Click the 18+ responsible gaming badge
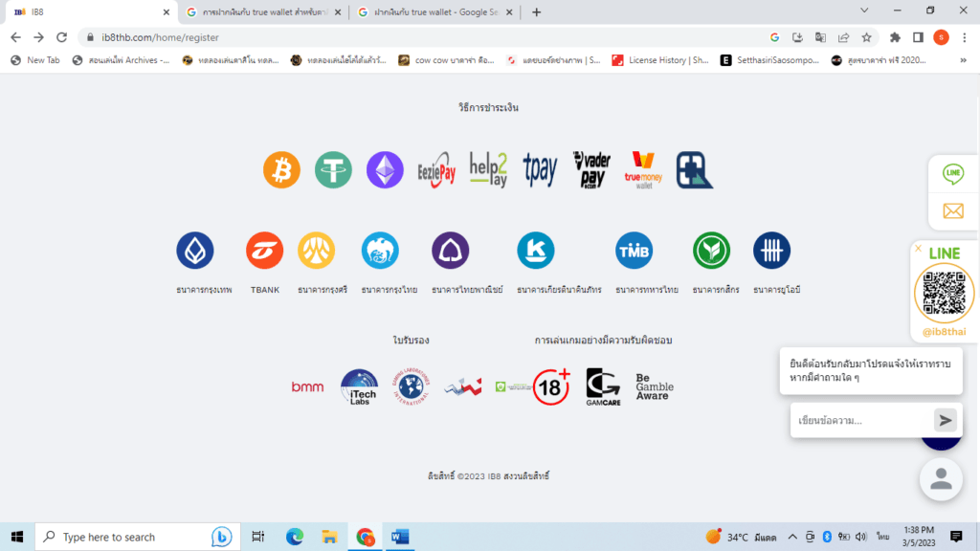 551,386
